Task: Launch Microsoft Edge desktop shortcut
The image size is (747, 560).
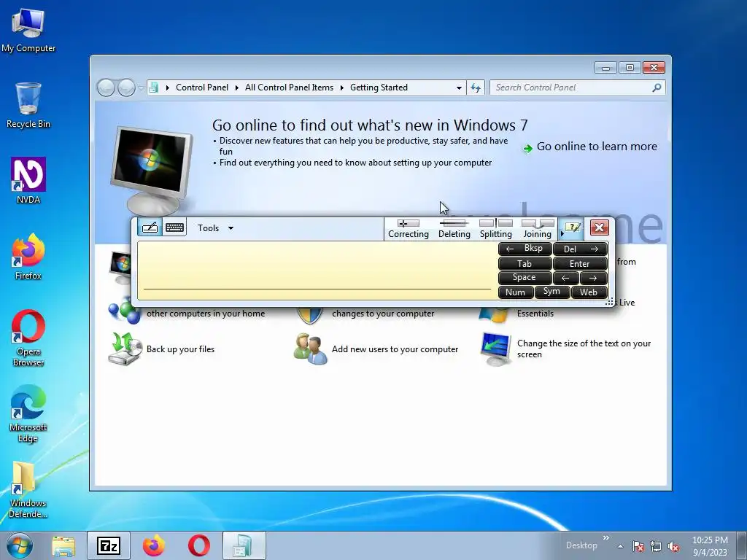Action: click(28, 414)
